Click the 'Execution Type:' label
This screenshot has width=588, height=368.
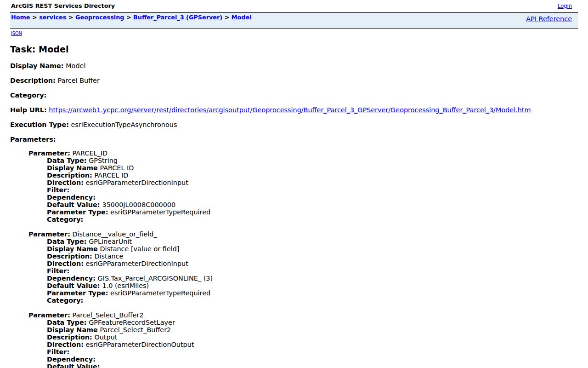click(x=40, y=125)
